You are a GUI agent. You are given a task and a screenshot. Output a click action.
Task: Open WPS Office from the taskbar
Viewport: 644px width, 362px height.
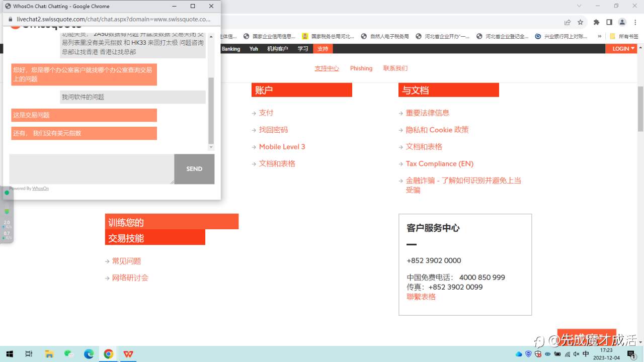129,354
